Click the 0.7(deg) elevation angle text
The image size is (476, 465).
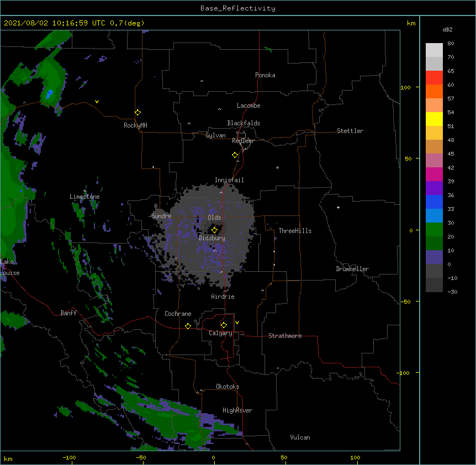127,23
